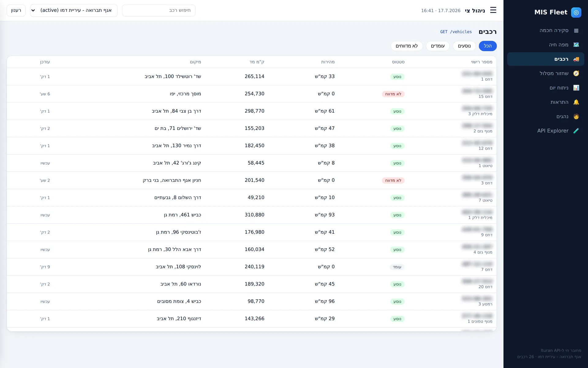The height and width of the screenshot is (368, 588).
Task: Sort by עודכן column header
Action: (45, 62)
